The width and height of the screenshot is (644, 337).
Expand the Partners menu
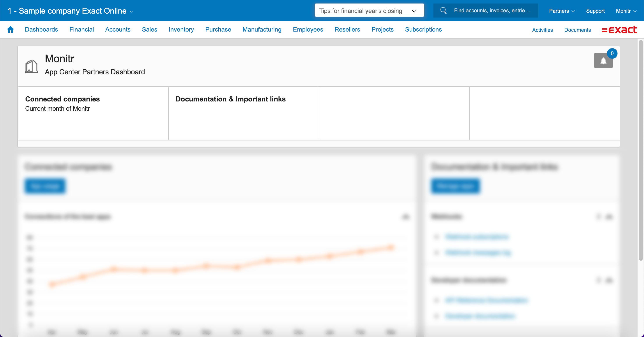[x=561, y=11]
